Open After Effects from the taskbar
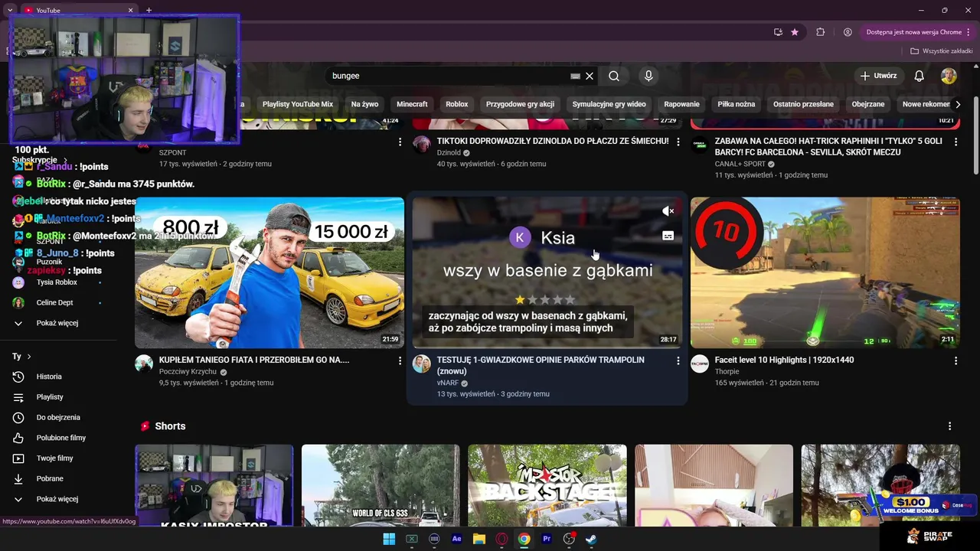This screenshot has height=551, width=980. coord(457,539)
